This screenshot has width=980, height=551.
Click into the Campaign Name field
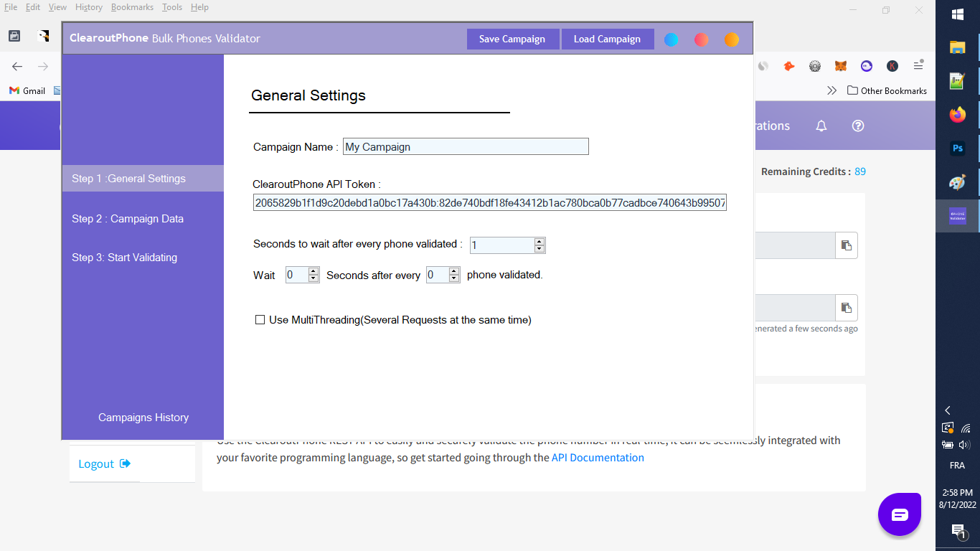tap(466, 147)
